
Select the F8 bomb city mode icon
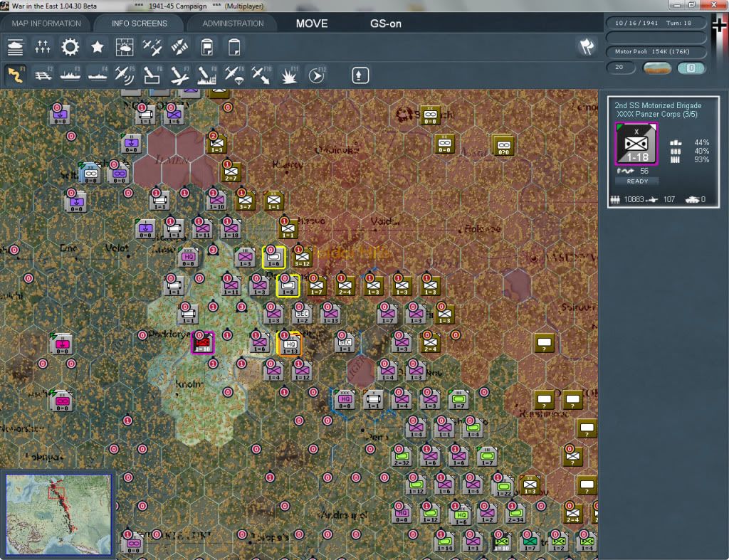(x=207, y=75)
